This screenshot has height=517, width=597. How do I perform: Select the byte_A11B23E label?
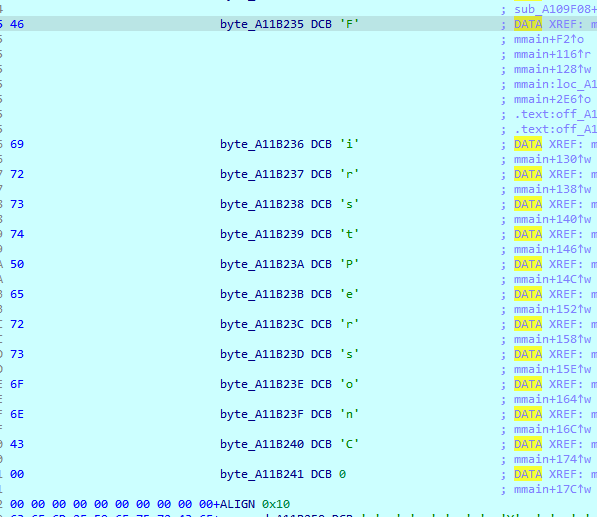click(262, 384)
